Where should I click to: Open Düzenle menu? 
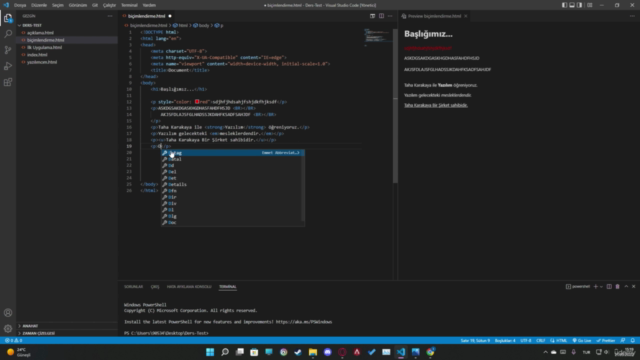click(x=39, y=5)
